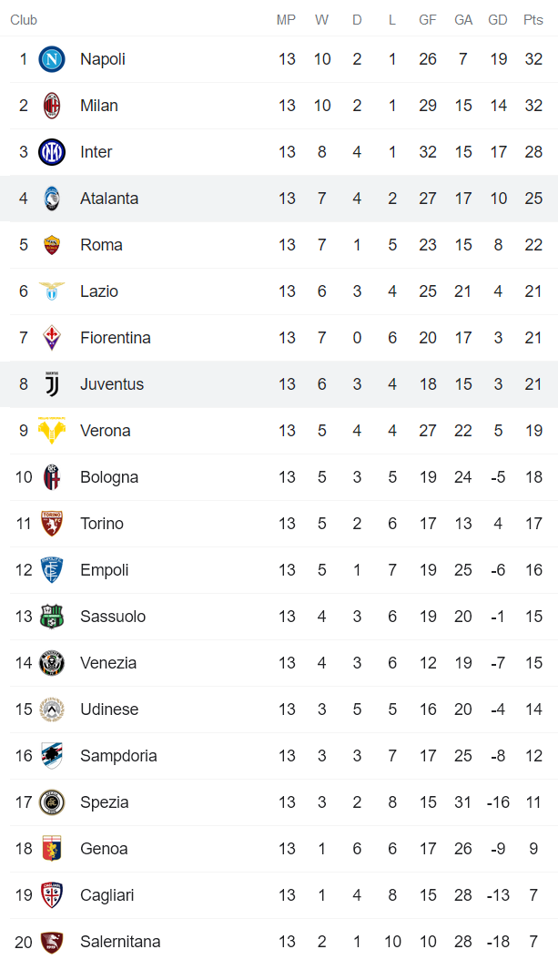Open the Torino team page
This screenshot has width=558, height=980.
tap(102, 524)
